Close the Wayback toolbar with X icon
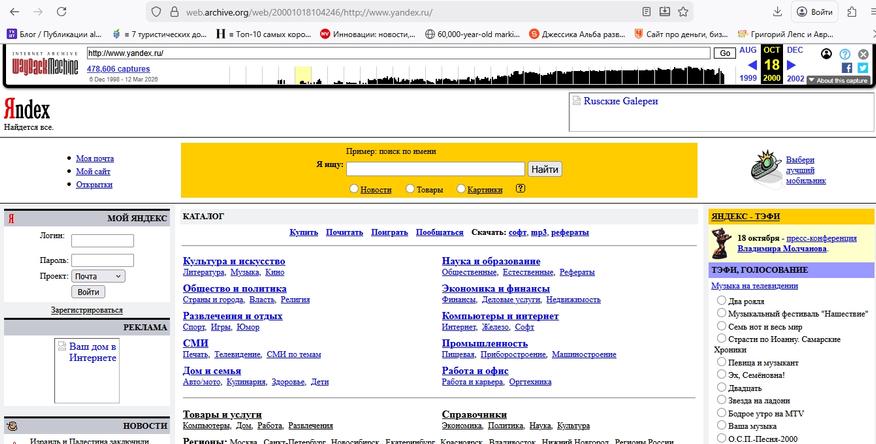876x444 pixels. [863, 54]
